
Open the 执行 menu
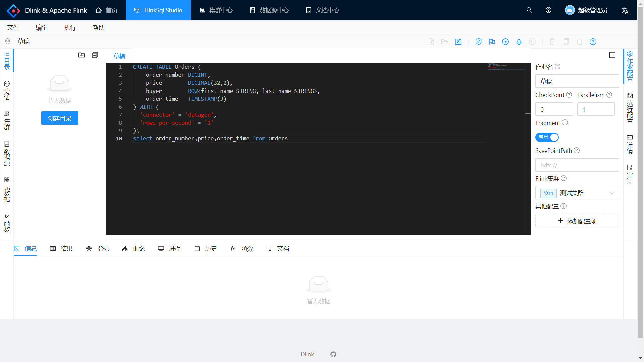click(x=70, y=27)
